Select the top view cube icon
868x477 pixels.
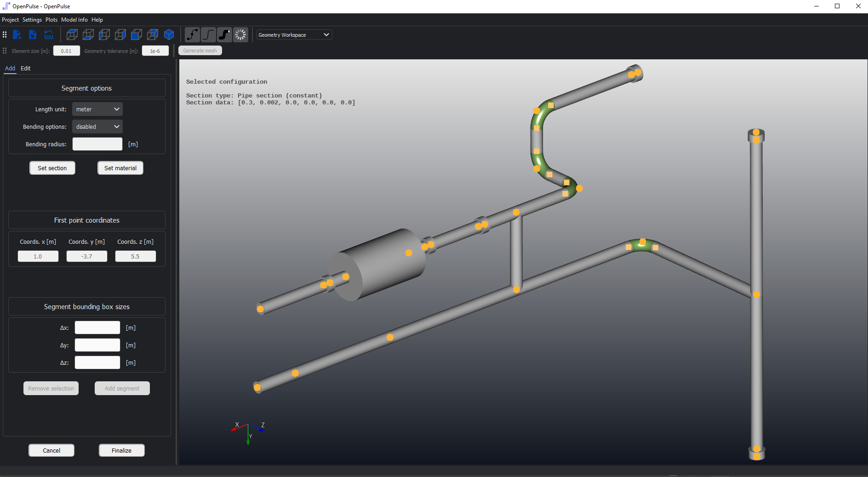pos(72,34)
